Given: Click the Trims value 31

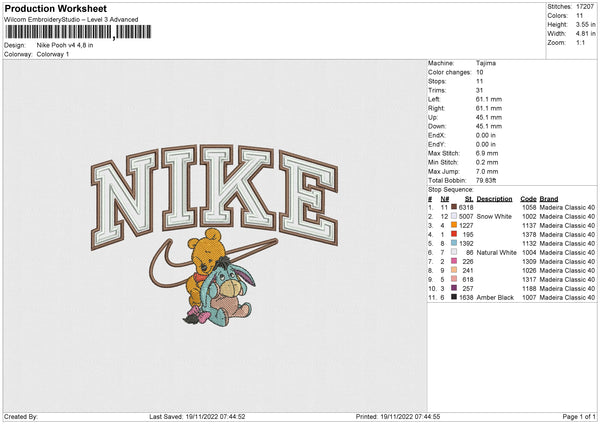Looking at the screenshot, I should [x=479, y=90].
